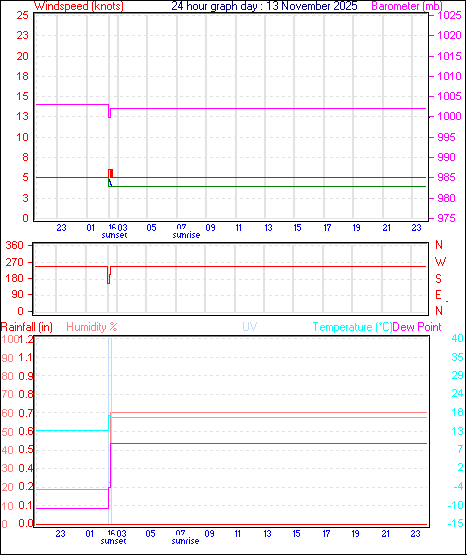Select the "Dew Point" legend label
467x559 pixels.
pos(417,327)
